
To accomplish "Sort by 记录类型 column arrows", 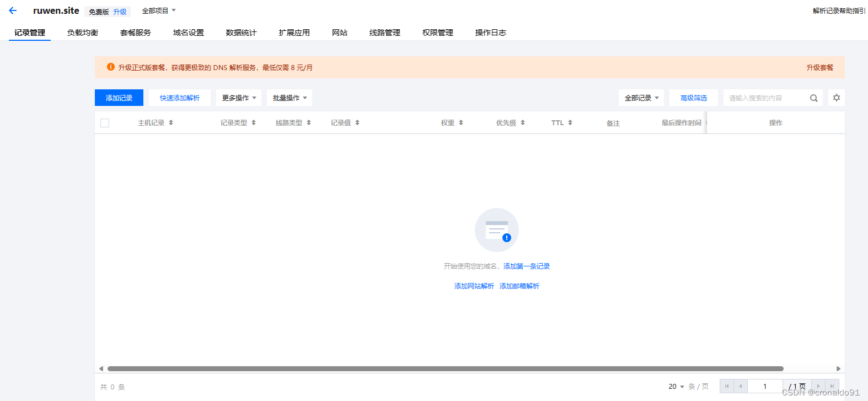I will (254, 122).
